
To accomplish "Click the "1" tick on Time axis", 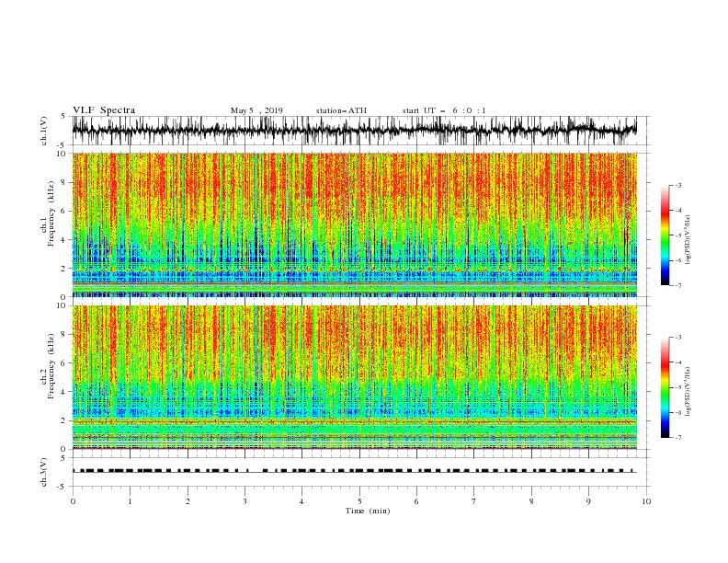I will click(131, 501).
